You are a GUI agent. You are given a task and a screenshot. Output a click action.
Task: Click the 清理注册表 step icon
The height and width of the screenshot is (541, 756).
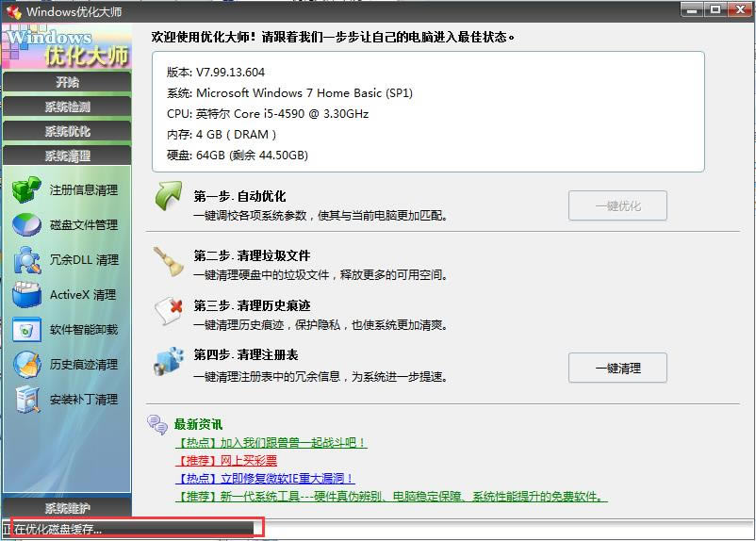169,361
